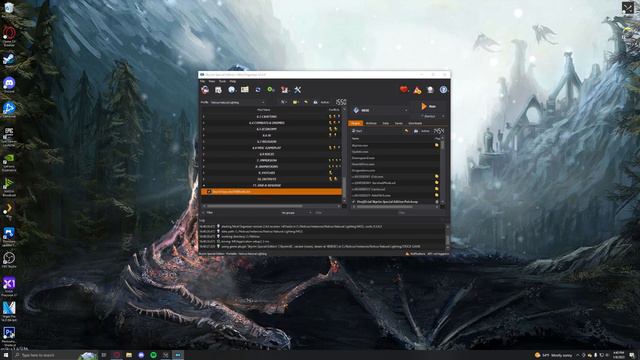Expand the CRAFTING separator arrow

click(x=204, y=116)
